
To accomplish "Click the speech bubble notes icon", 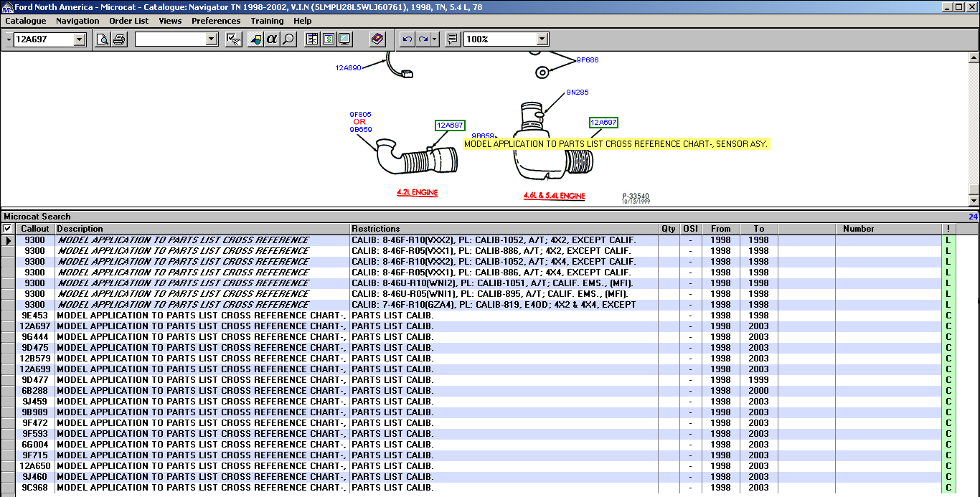I will [452, 39].
